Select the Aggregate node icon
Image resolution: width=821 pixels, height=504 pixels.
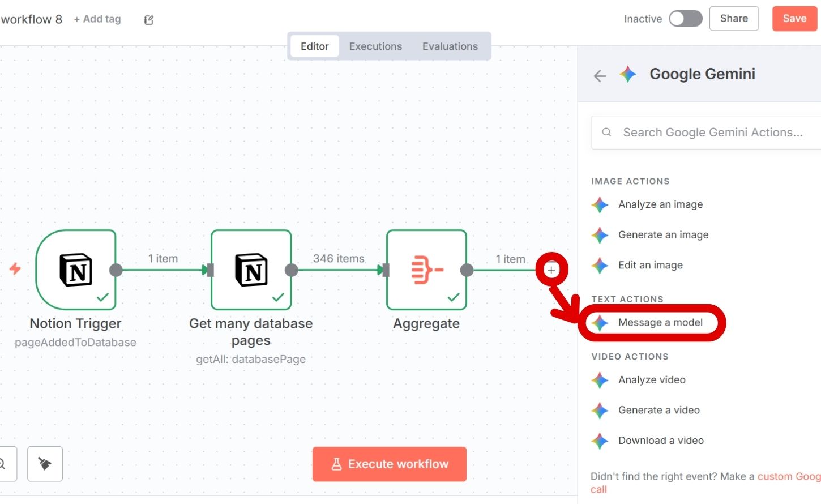pos(426,270)
